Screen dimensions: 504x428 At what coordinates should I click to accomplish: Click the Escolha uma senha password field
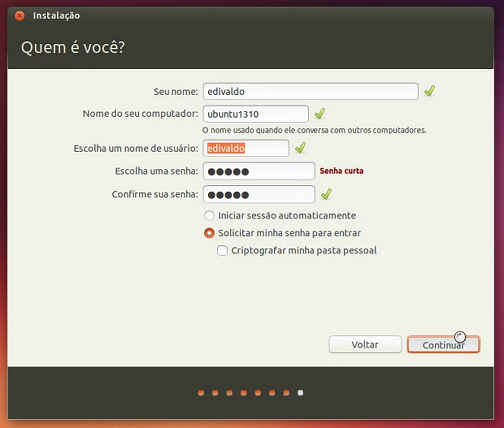(x=259, y=172)
